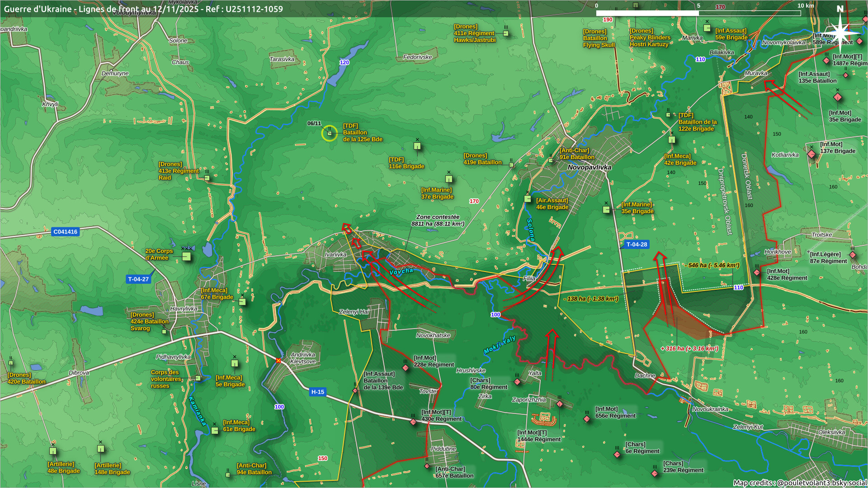Click the +316 ha gain annotation

pyautogui.click(x=689, y=348)
